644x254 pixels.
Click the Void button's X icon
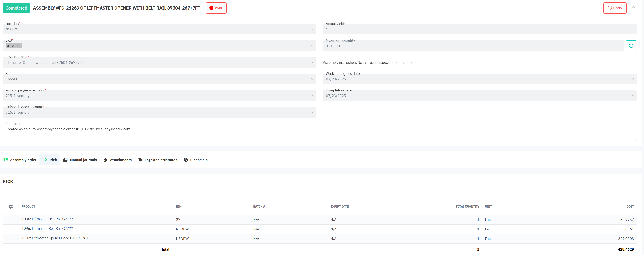(x=211, y=8)
